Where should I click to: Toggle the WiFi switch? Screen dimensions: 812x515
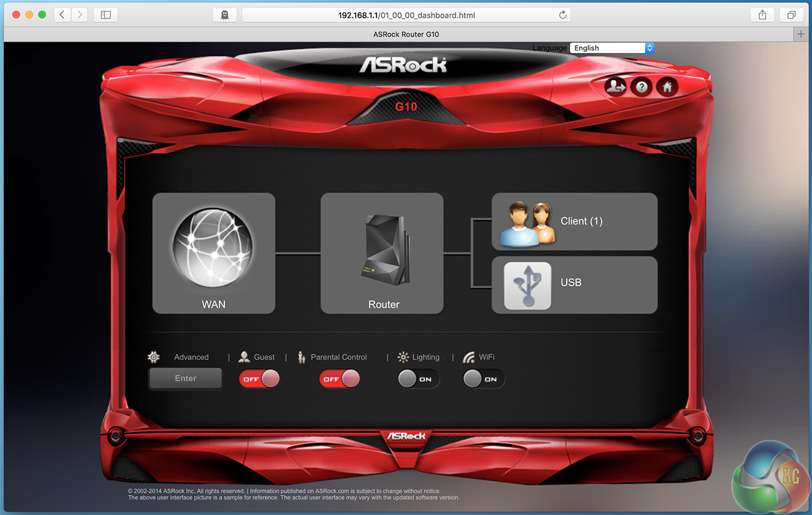pyautogui.click(x=483, y=379)
